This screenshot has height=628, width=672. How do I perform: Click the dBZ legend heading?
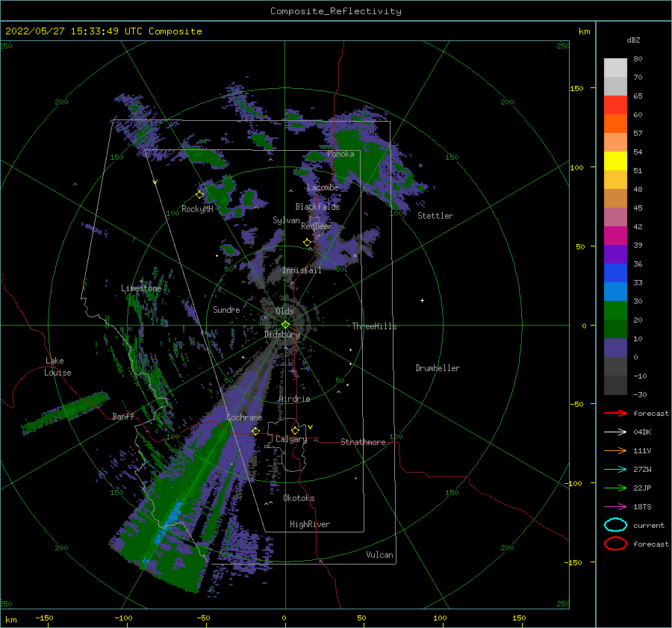pos(633,40)
